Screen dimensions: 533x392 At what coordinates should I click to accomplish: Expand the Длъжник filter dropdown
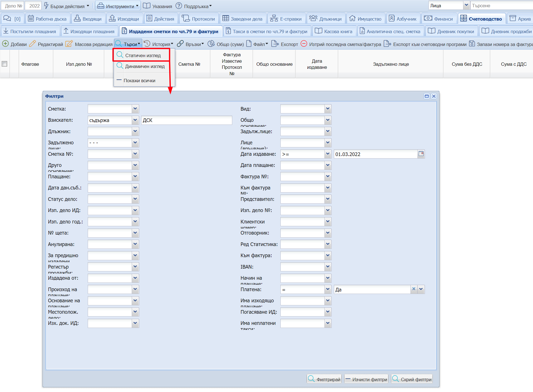click(135, 131)
